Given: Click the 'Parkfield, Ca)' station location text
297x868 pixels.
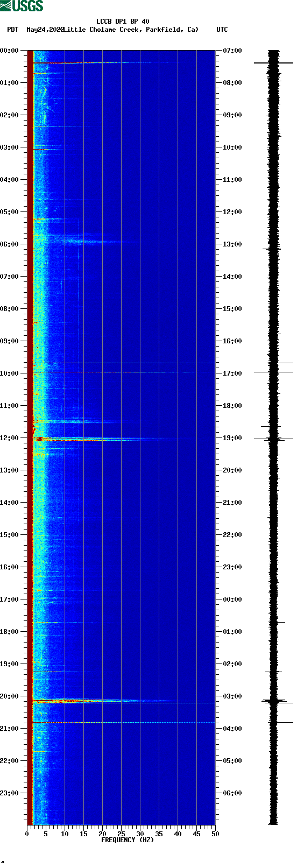Looking at the screenshot, I should click(x=172, y=30).
